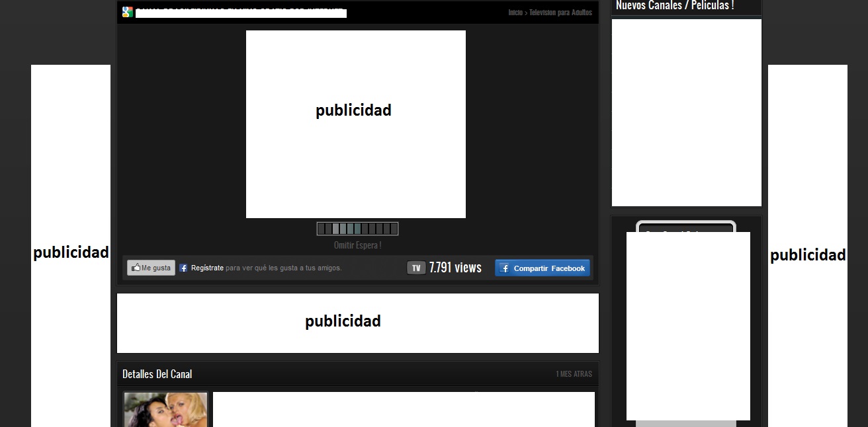Click the Facebook icon next to Regístrate
Viewport: 868px width, 427px height.
click(x=183, y=268)
